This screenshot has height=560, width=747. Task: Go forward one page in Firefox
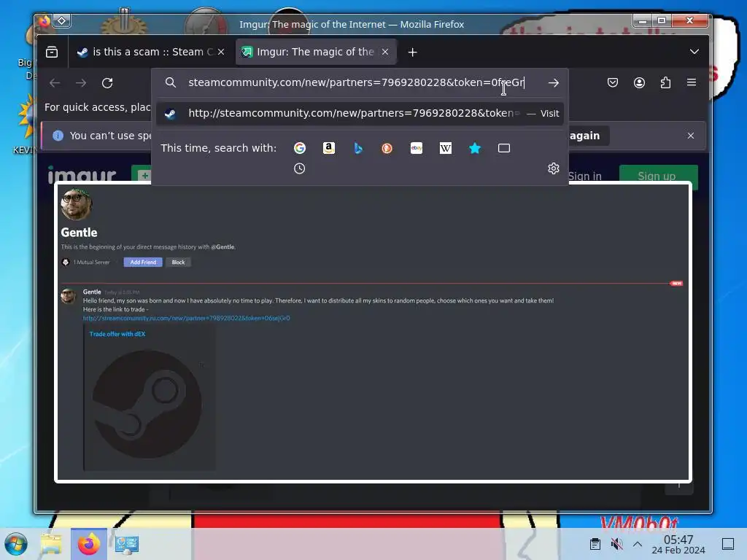pos(81,83)
